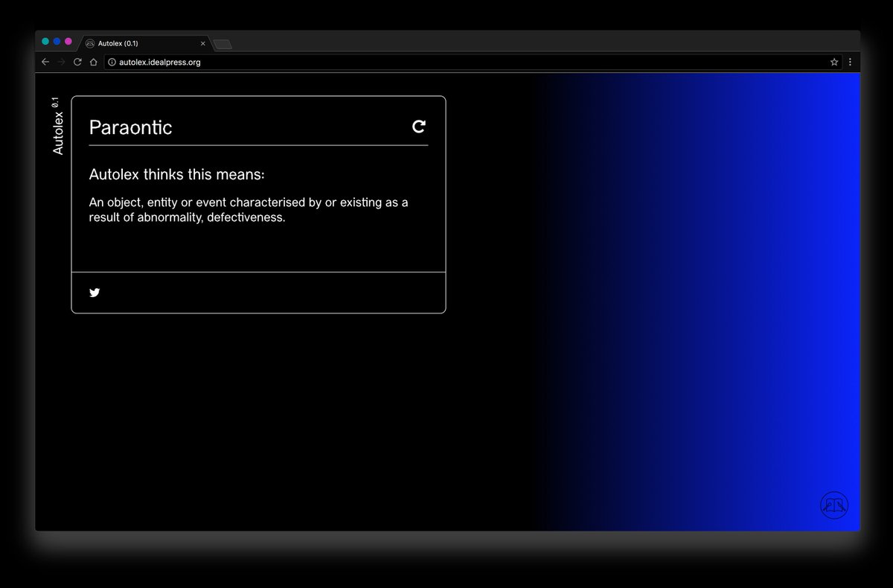Click the browser forward arrow
This screenshot has width=893, height=588.
pos(62,63)
